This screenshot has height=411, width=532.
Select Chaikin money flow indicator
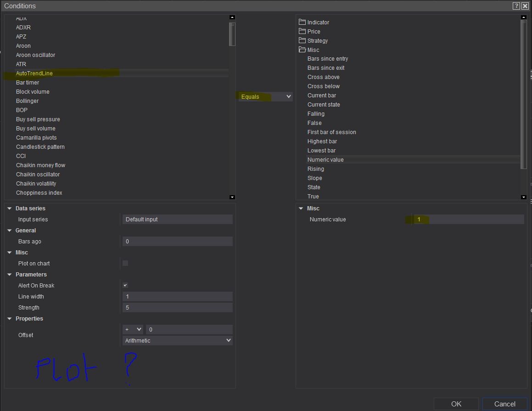tap(41, 165)
